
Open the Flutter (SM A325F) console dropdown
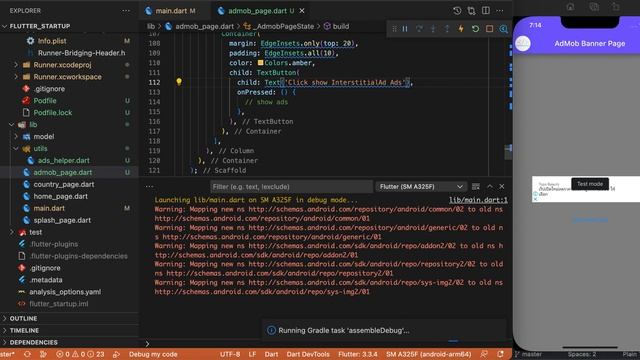point(421,187)
